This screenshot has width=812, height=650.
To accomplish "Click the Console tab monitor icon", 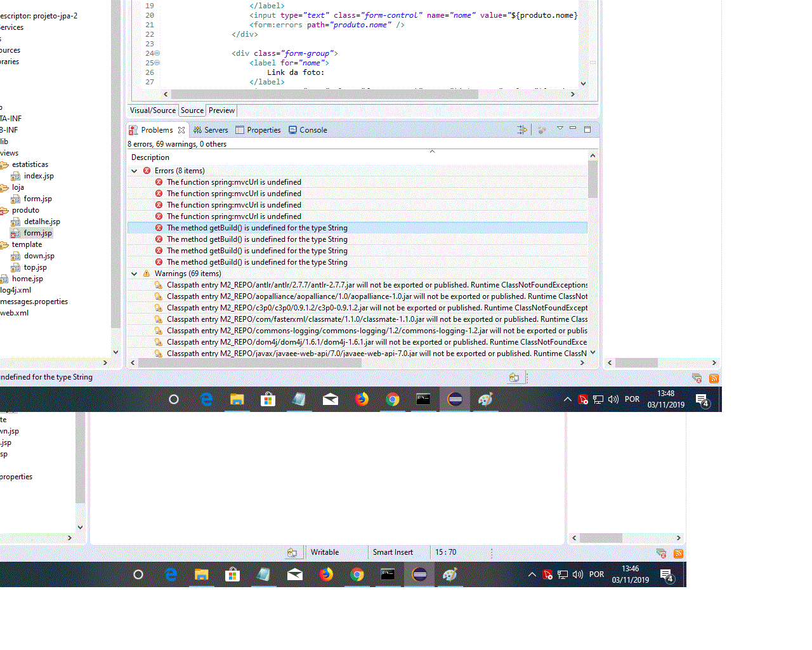I will 292,130.
